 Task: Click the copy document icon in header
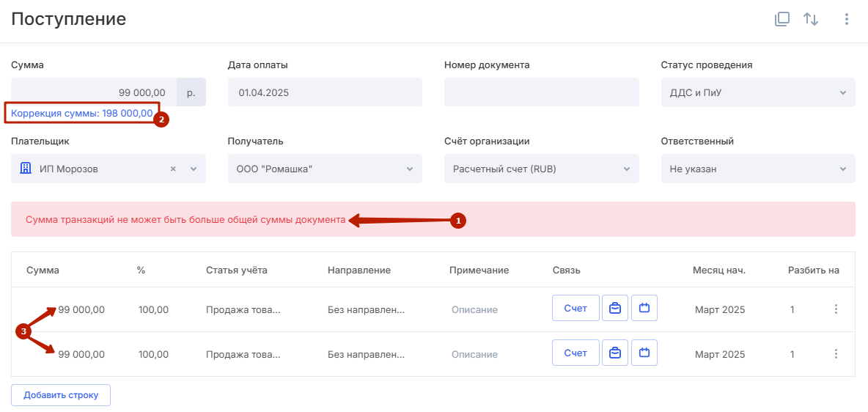coord(781,19)
